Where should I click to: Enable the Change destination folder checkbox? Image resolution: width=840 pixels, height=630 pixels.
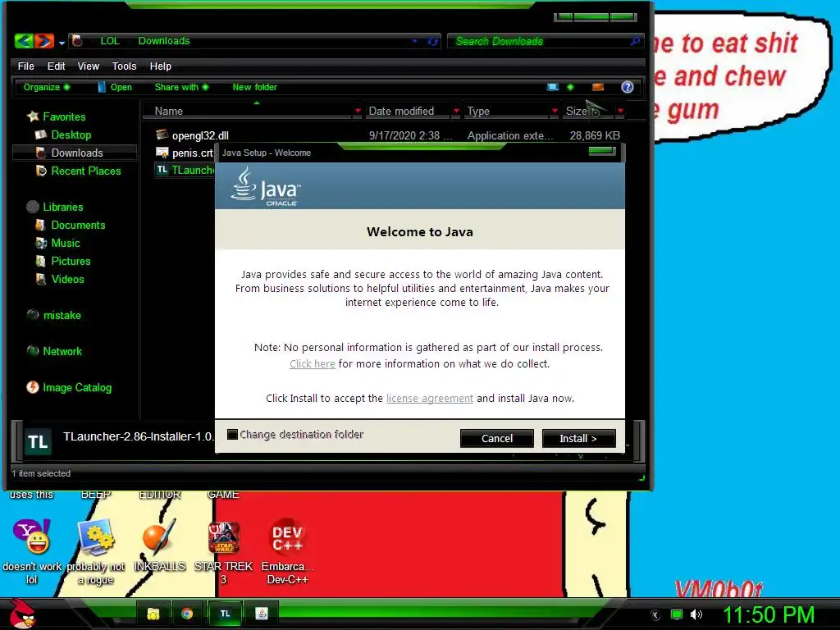click(x=232, y=435)
